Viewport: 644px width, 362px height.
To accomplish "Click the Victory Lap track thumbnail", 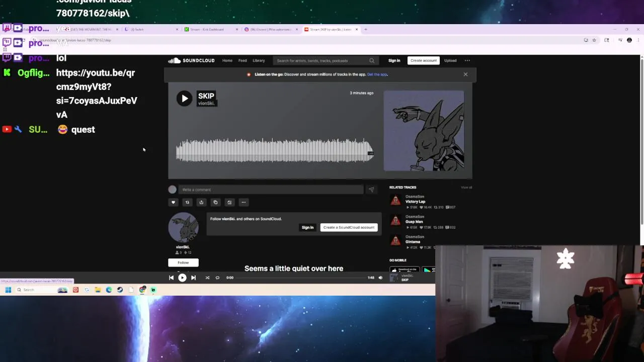I will coord(396,201).
